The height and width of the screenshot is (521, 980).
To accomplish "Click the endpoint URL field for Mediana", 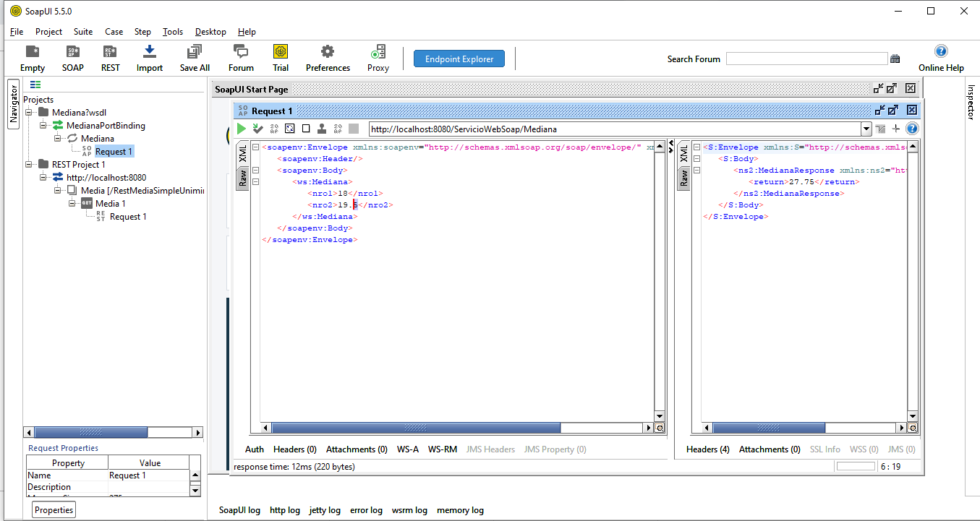I will pos(614,129).
